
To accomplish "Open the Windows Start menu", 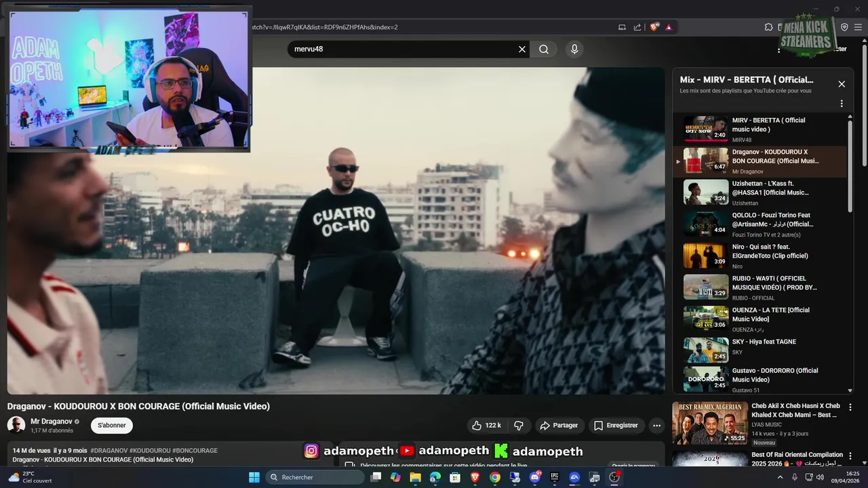I will click(x=254, y=477).
